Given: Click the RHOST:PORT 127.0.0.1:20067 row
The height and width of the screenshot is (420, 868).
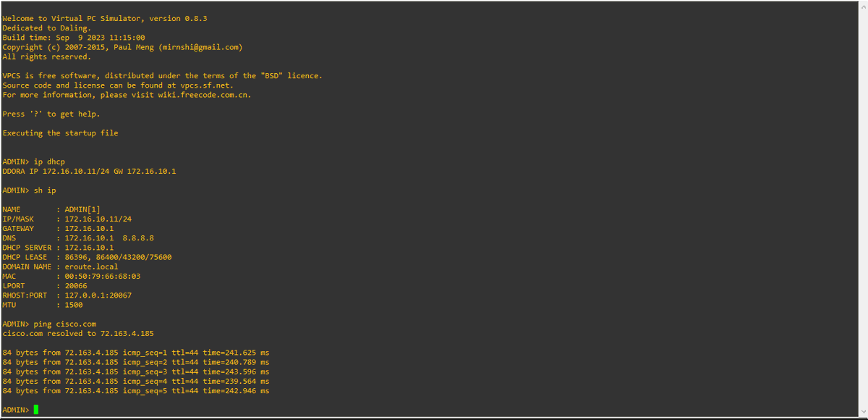Looking at the screenshot, I should pyautogui.click(x=67, y=295).
